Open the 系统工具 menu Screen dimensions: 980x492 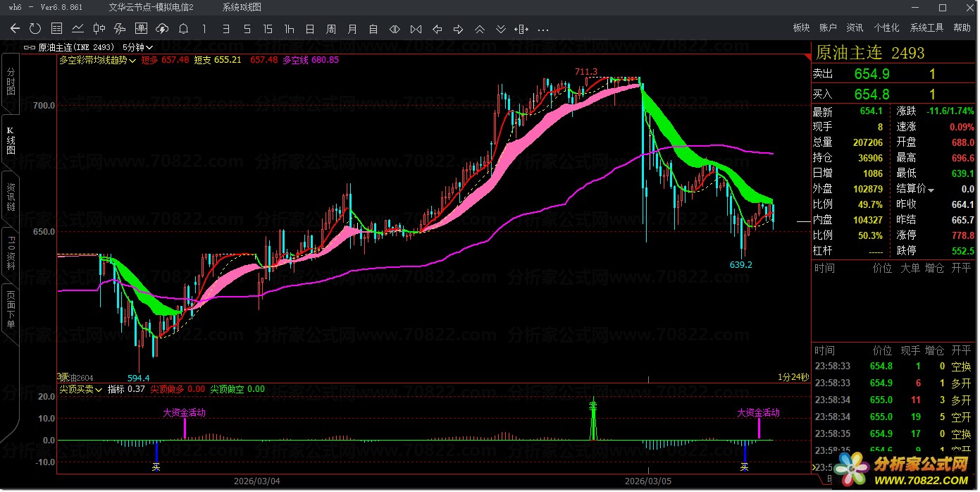[x=926, y=28]
